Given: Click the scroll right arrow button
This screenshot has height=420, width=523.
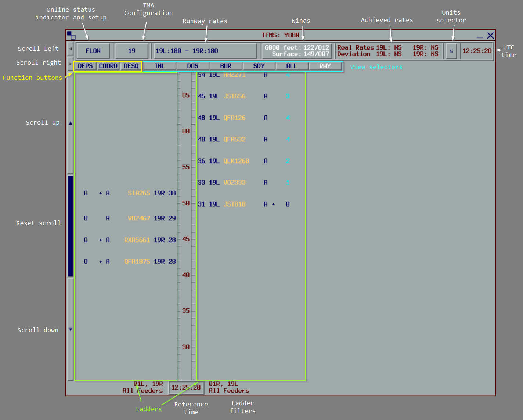Looking at the screenshot, I should point(71,64).
